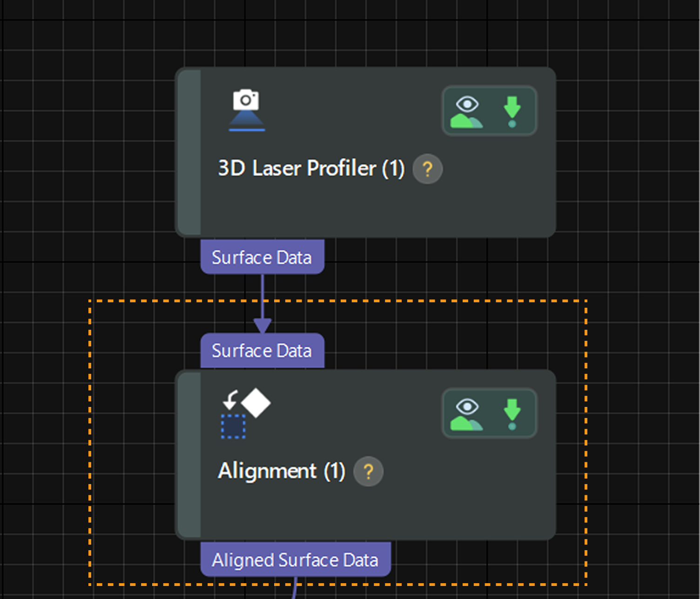Select the 3D Laser Profiler (1) title text

[x=311, y=168]
